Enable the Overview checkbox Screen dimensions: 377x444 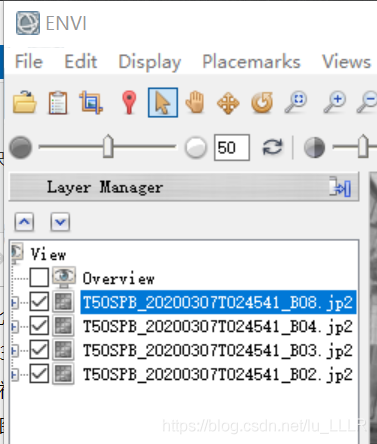[x=39, y=277]
